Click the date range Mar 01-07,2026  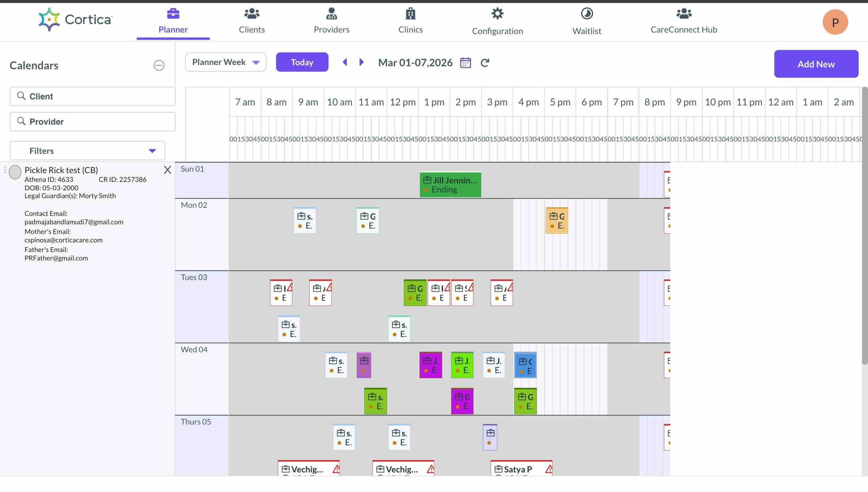[415, 63]
